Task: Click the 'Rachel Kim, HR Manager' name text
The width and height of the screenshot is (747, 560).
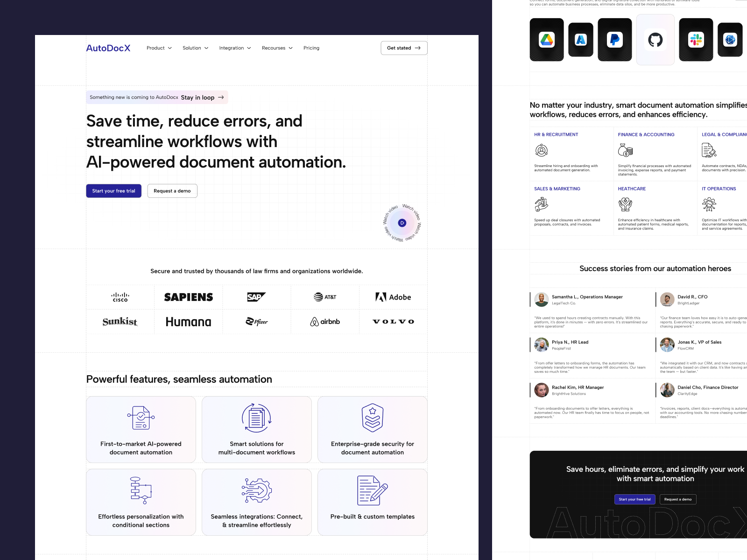Action: pyautogui.click(x=578, y=387)
